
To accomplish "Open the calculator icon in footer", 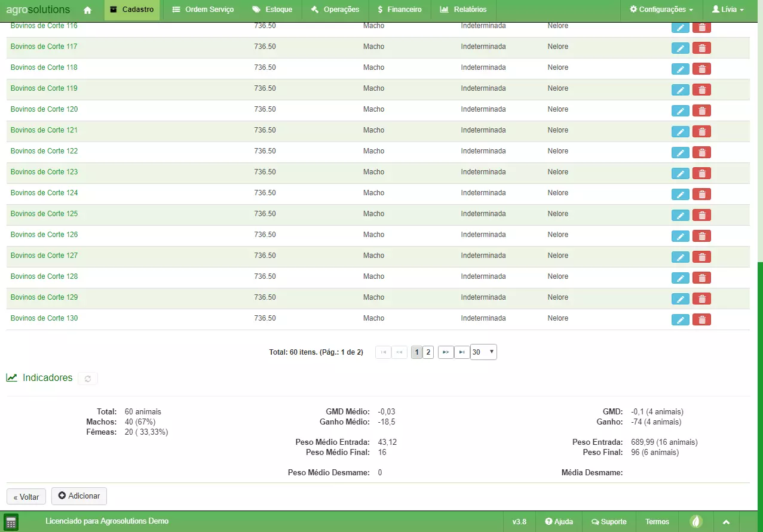I will click(11, 522).
